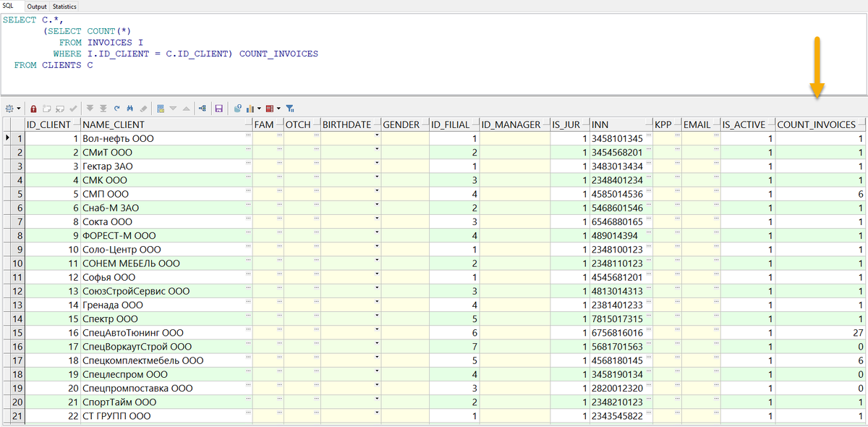
Task: Select the Вол-нефть ООО cell
Action: click(x=167, y=138)
